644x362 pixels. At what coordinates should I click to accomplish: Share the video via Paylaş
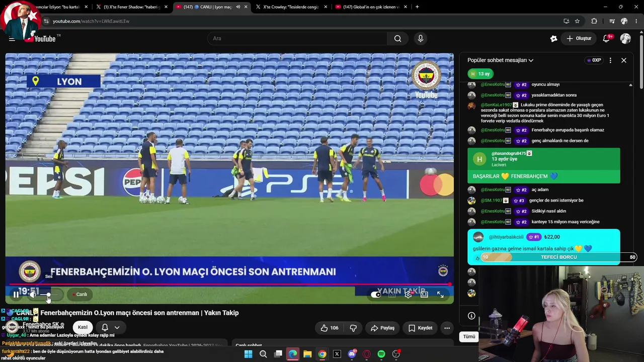tap(382, 328)
